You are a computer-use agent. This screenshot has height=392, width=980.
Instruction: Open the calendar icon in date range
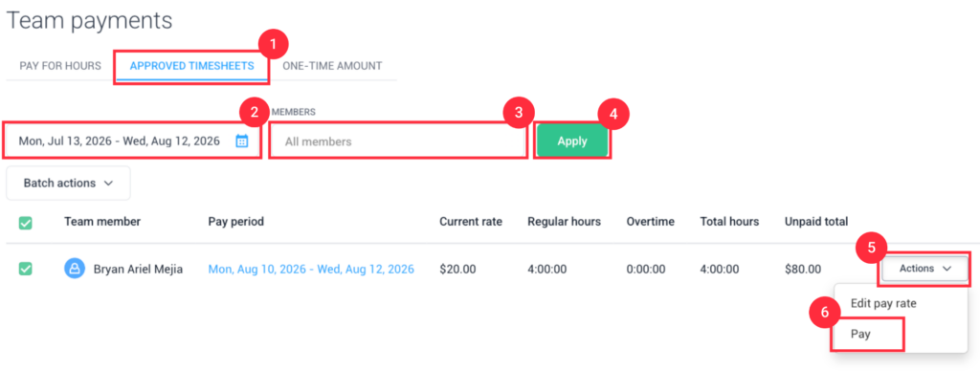coord(242,142)
